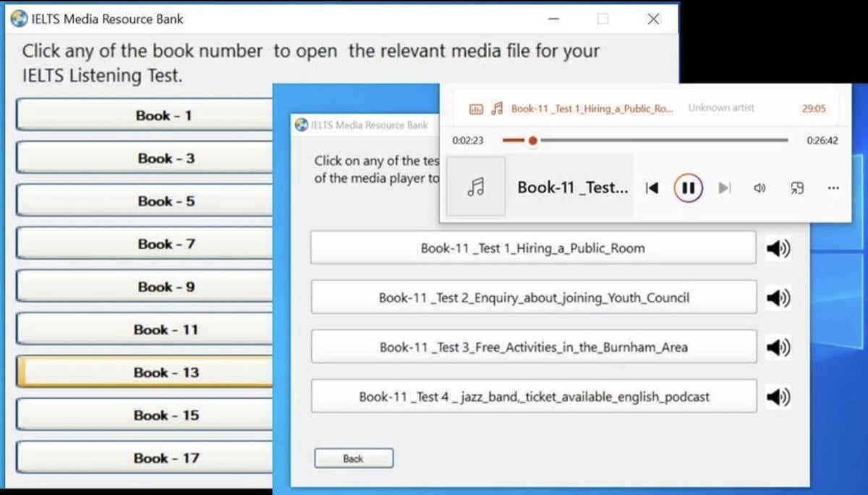Click the orange equalizer icon in playlist row
868x495 pixels.
[x=476, y=109]
